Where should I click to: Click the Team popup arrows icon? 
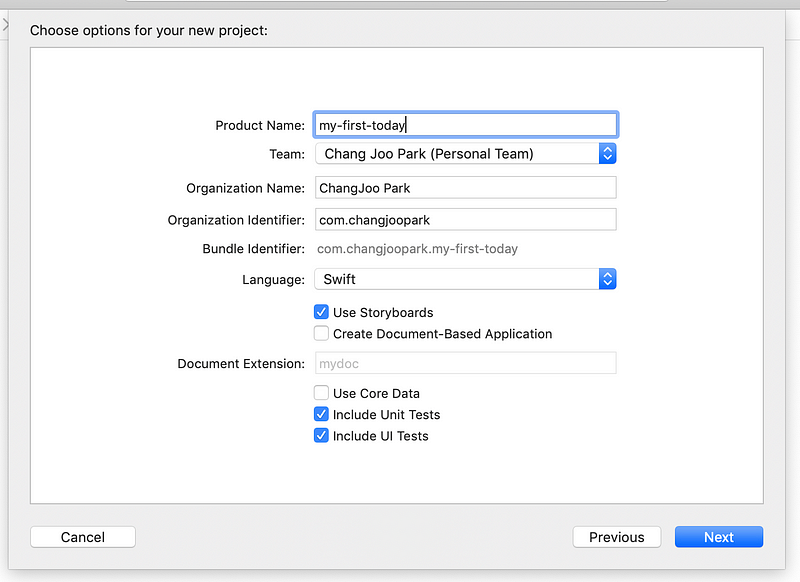tap(607, 154)
